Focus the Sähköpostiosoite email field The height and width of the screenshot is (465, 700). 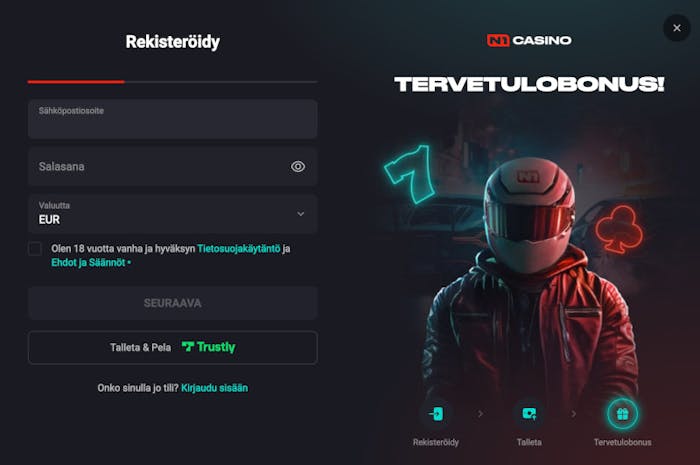(x=173, y=119)
